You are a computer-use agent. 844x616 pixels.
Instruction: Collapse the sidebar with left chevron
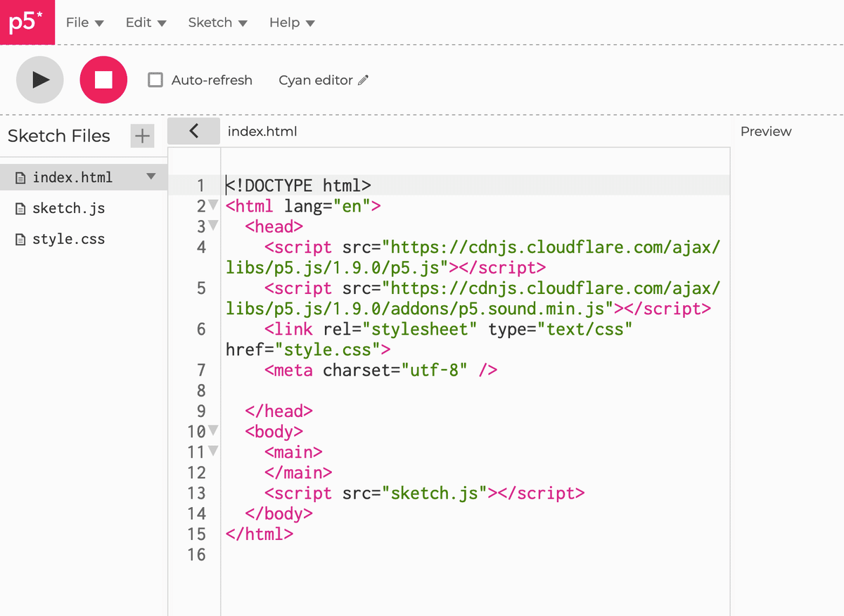pyautogui.click(x=194, y=131)
